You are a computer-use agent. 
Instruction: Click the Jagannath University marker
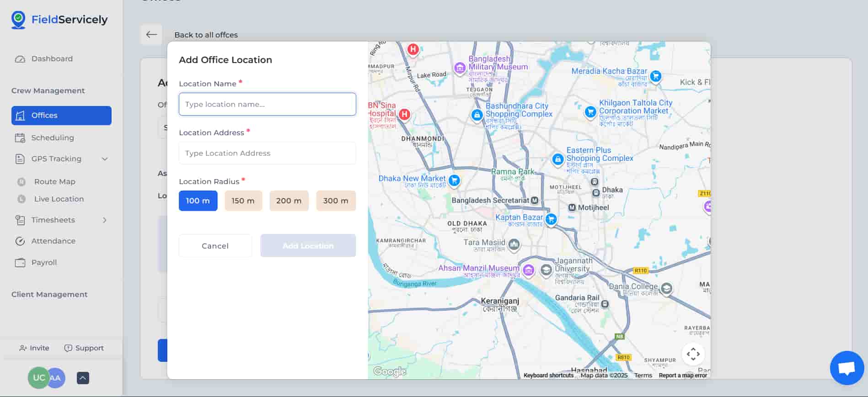point(546,270)
